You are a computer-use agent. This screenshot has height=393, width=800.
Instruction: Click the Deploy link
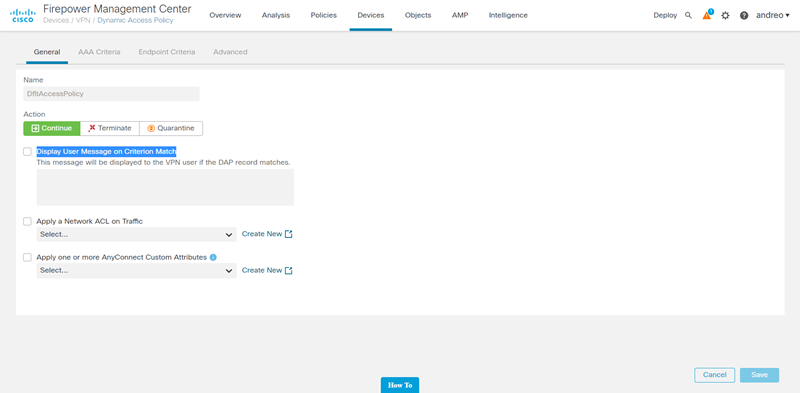click(665, 15)
